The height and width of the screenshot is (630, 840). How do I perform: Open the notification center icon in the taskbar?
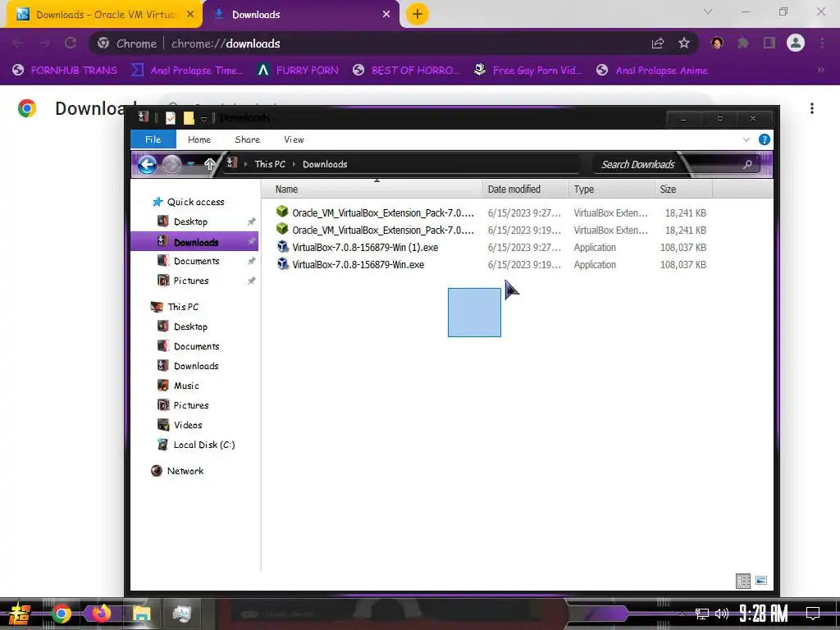pyautogui.click(x=813, y=614)
